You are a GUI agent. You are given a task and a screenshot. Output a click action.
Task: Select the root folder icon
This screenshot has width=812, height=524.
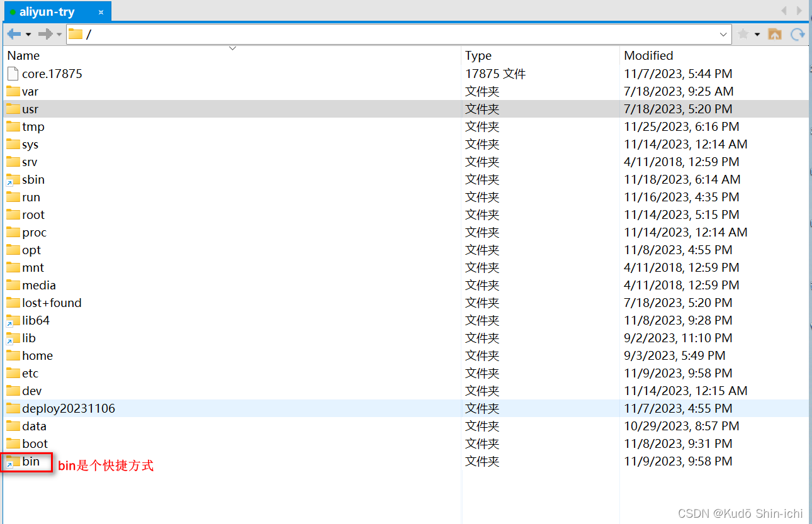pyautogui.click(x=13, y=215)
